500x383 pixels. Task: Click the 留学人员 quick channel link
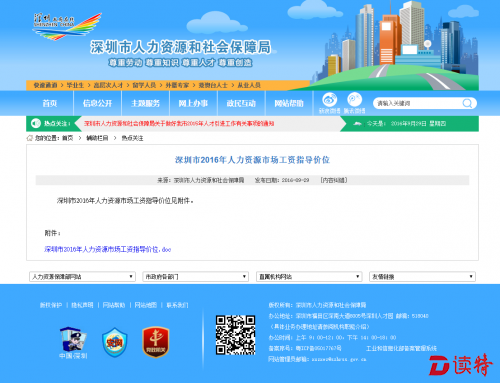pos(144,85)
